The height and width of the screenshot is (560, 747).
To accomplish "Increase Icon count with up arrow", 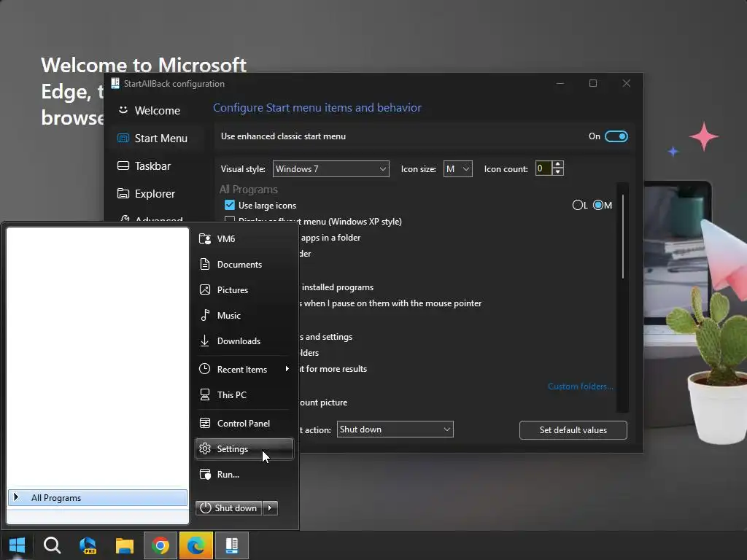I will (558, 165).
